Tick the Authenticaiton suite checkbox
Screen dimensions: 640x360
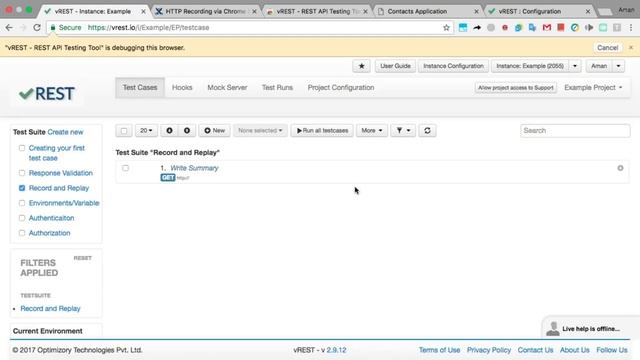coord(22,218)
